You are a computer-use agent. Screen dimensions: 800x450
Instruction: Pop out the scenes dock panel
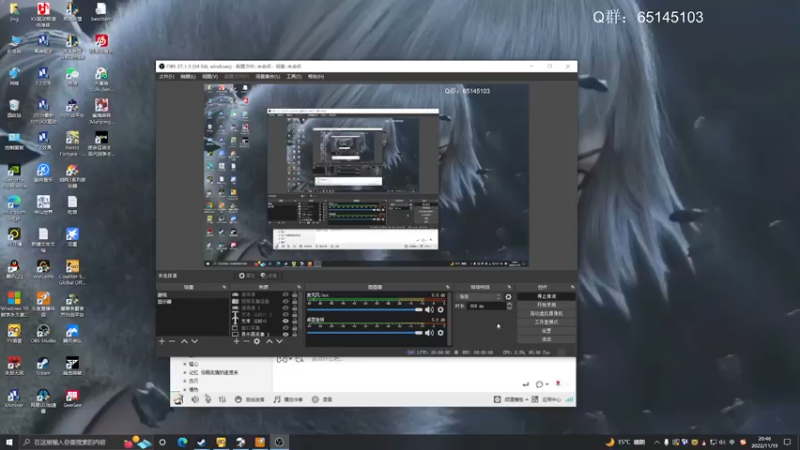(224, 287)
